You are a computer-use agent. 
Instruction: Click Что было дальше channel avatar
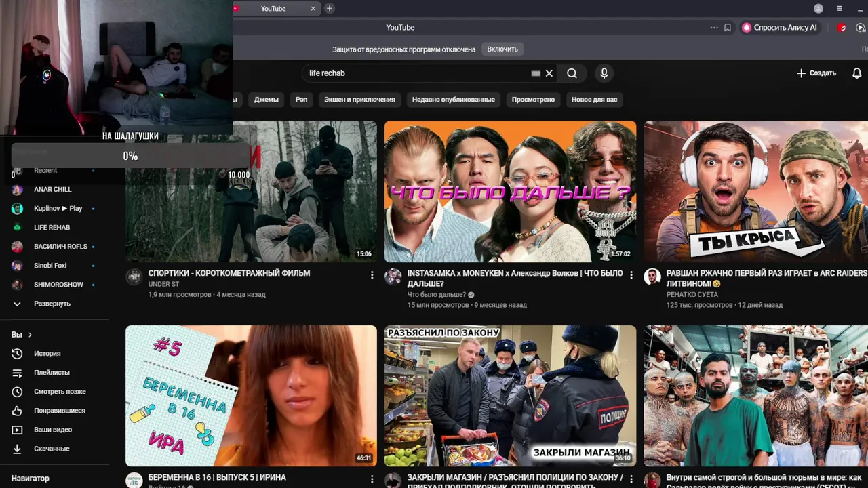393,277
